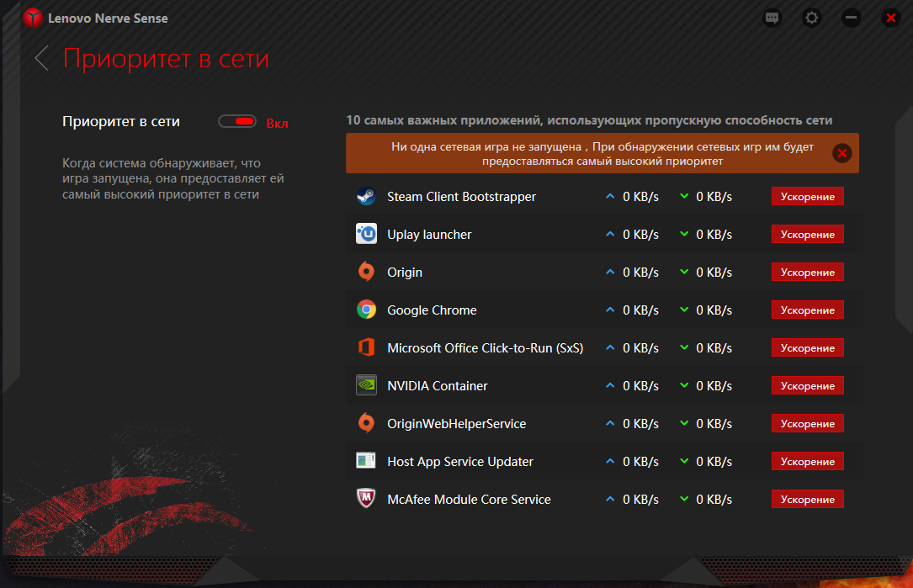The height and width of the screenshot is (588, 913).
Task: Select Host App Service Updater label
Action: tap(460, 462)
